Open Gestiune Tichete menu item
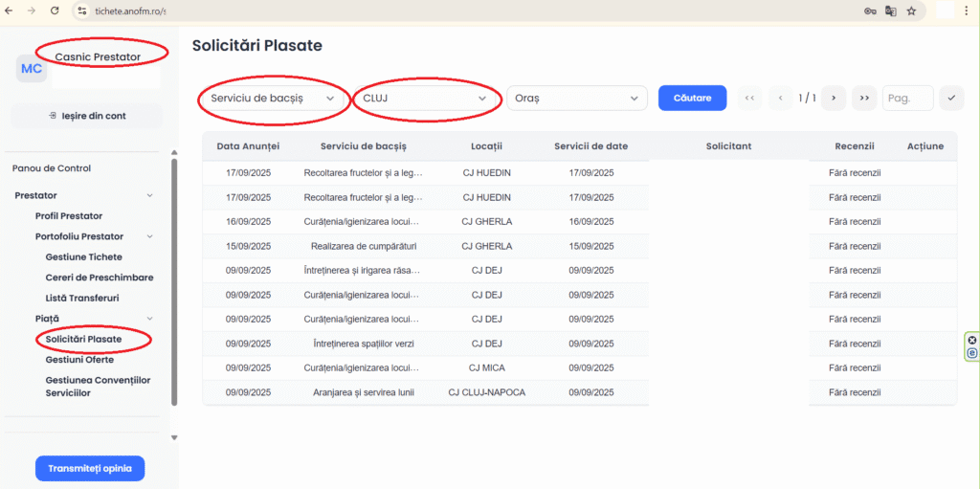Viewport: 980px width, 489px height. click(x=83, y=256)
